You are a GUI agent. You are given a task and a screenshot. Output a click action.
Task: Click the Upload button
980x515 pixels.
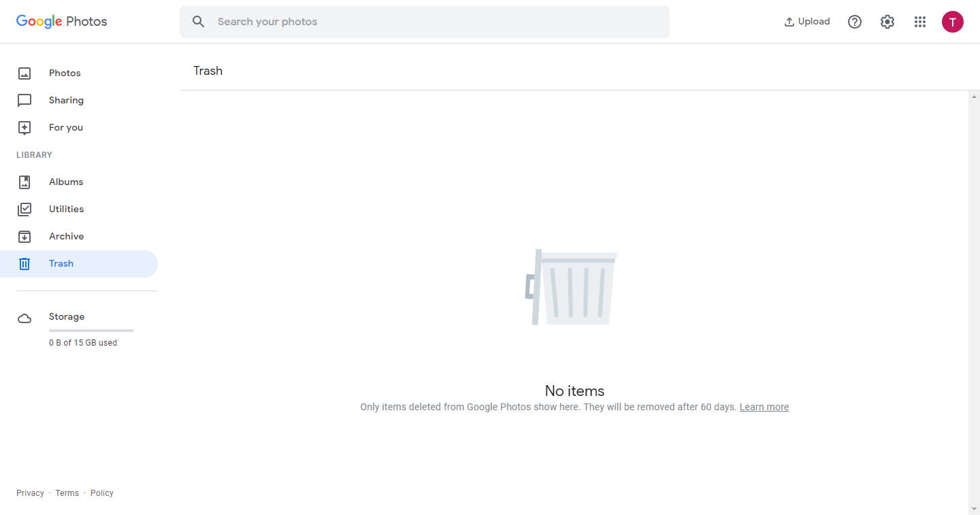[807, 22]
